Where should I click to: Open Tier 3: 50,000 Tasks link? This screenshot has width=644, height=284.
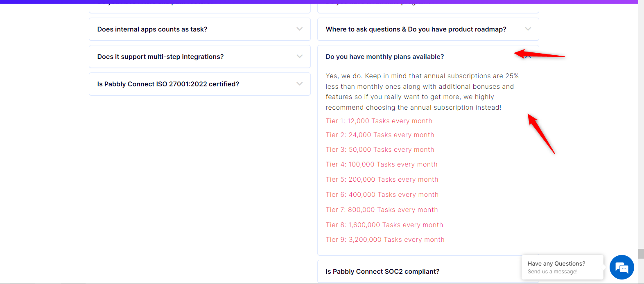[x=380, y=150]
